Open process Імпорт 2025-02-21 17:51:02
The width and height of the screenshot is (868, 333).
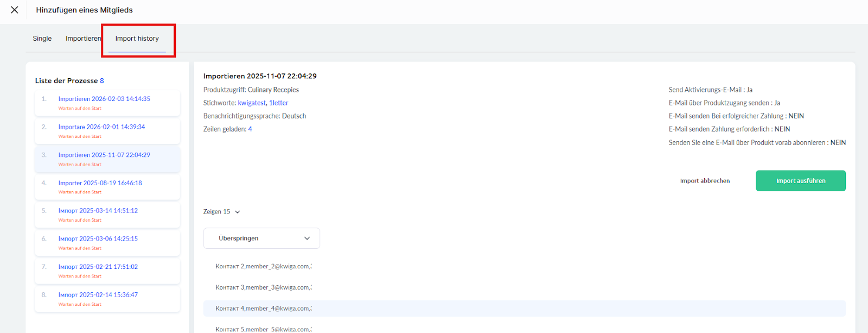pos(98,267)
